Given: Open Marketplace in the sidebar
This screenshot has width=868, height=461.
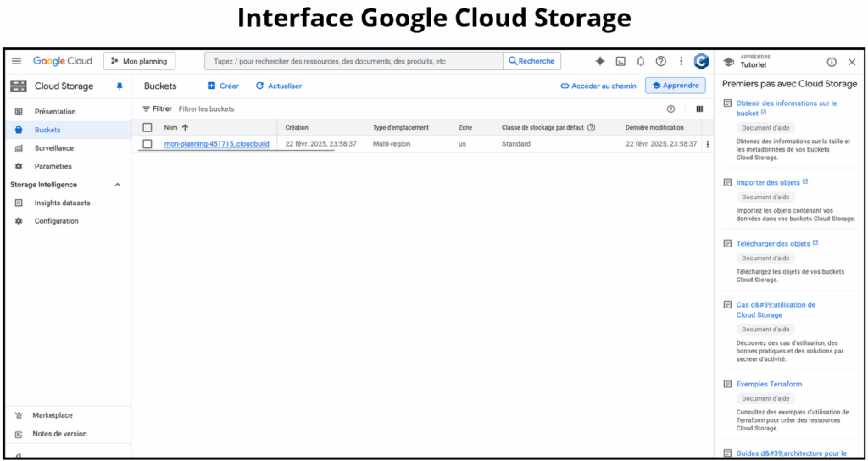Looking at the screenshot, I should coord(53,415).
